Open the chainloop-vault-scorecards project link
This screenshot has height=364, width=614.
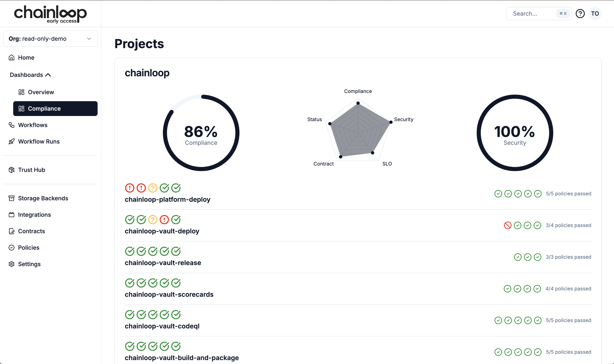click(x=169, y=294)
